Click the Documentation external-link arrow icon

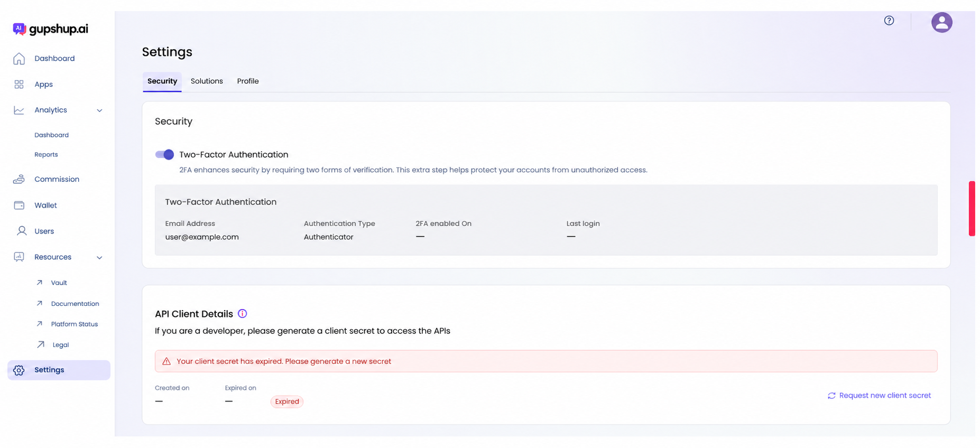(x=40, y=303)
